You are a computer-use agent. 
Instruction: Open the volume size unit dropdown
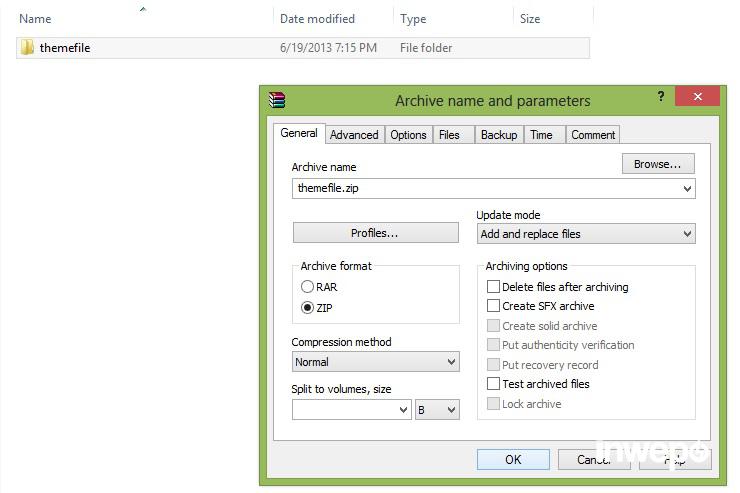(438, 410)
